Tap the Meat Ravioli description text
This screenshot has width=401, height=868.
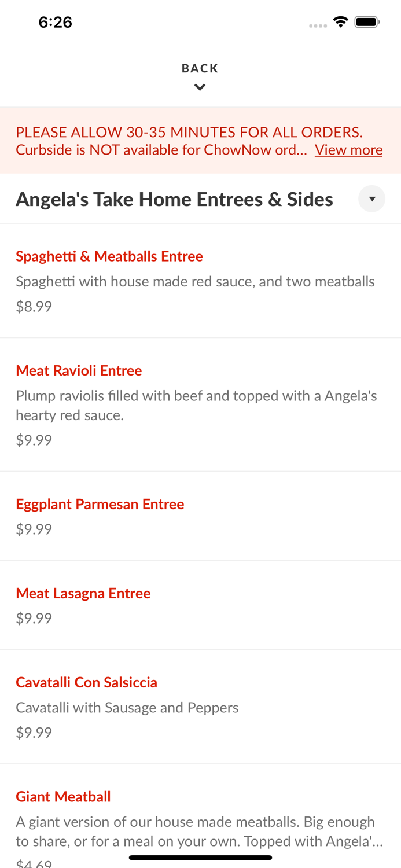click(196, 406)
